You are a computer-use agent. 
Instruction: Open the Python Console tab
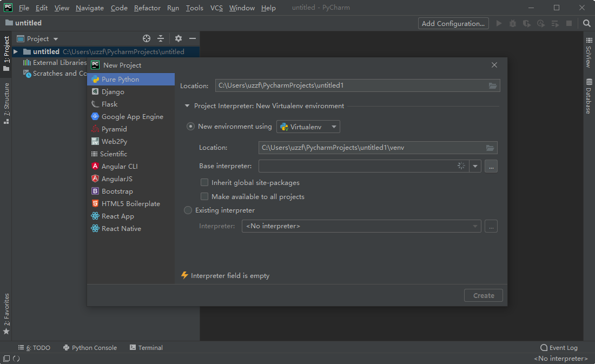(90, 348)
